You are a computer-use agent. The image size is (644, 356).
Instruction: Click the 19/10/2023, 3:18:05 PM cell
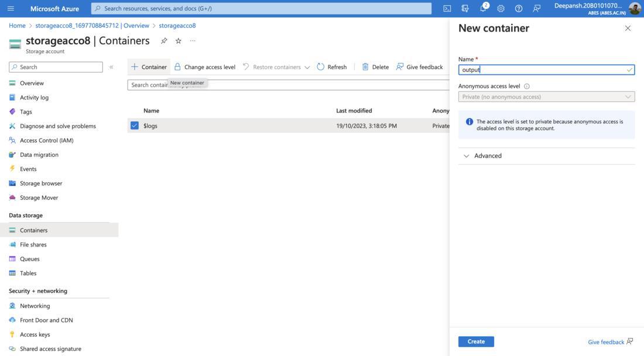366,126
